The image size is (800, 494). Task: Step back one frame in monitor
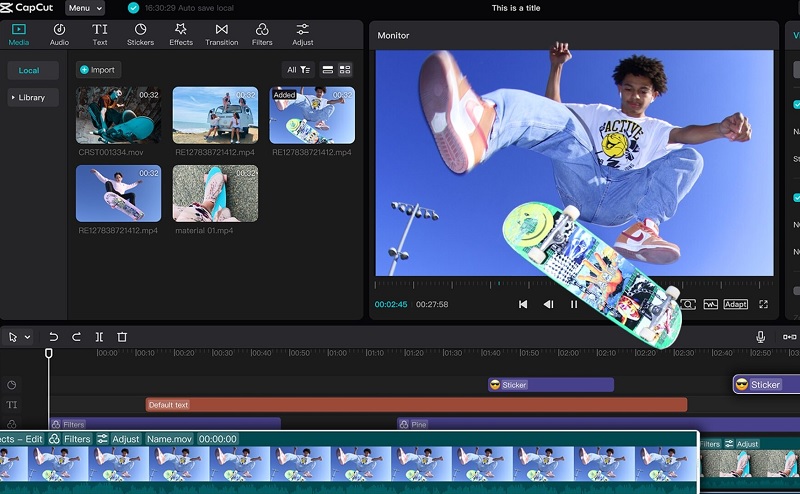pos(548,304)
